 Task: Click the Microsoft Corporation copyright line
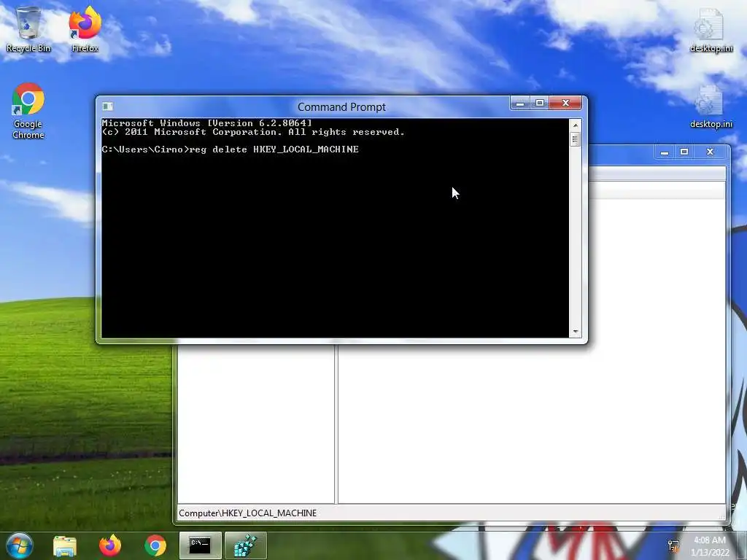tap(253, 132)
